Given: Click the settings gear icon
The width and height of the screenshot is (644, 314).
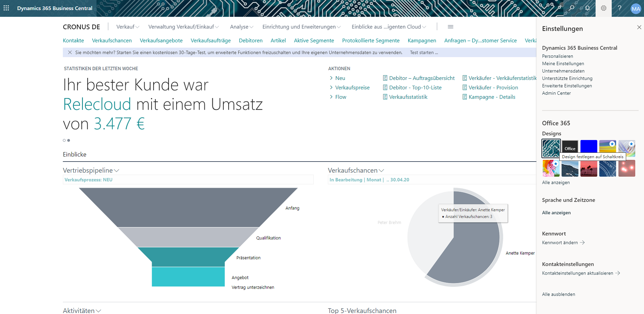Looking at the screenshot, I should coord(603,8).
